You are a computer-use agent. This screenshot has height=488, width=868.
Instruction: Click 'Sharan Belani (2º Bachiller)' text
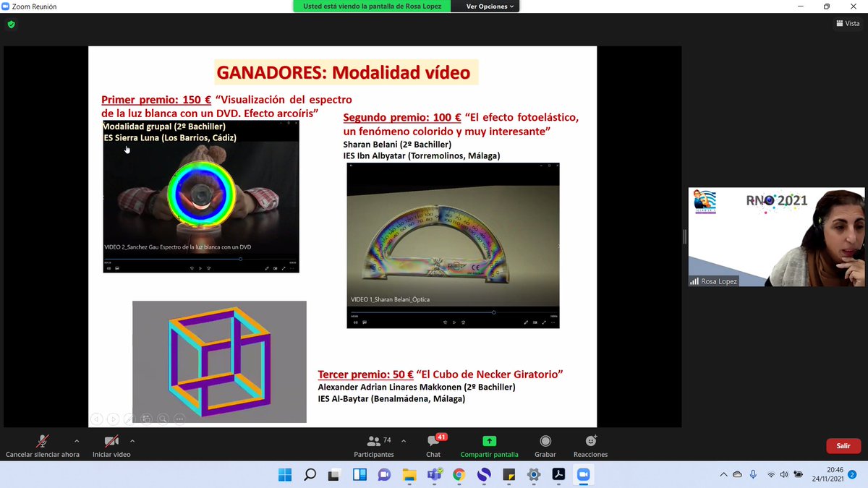[x=397, y=144]
